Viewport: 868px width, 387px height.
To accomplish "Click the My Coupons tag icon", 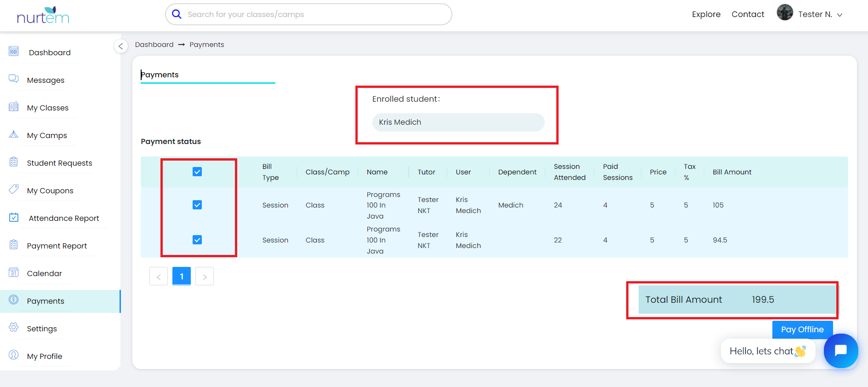I will coord(14,189).
